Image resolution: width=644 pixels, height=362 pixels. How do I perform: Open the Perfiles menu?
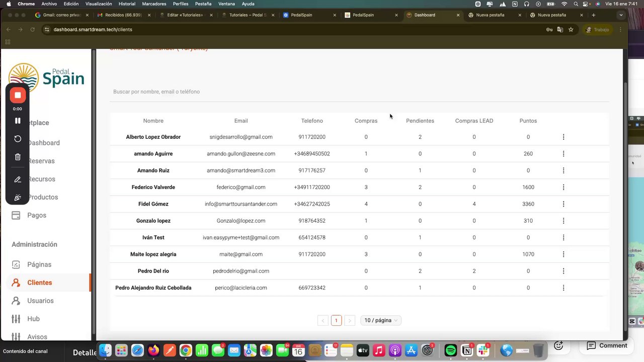tap(181, 4)
